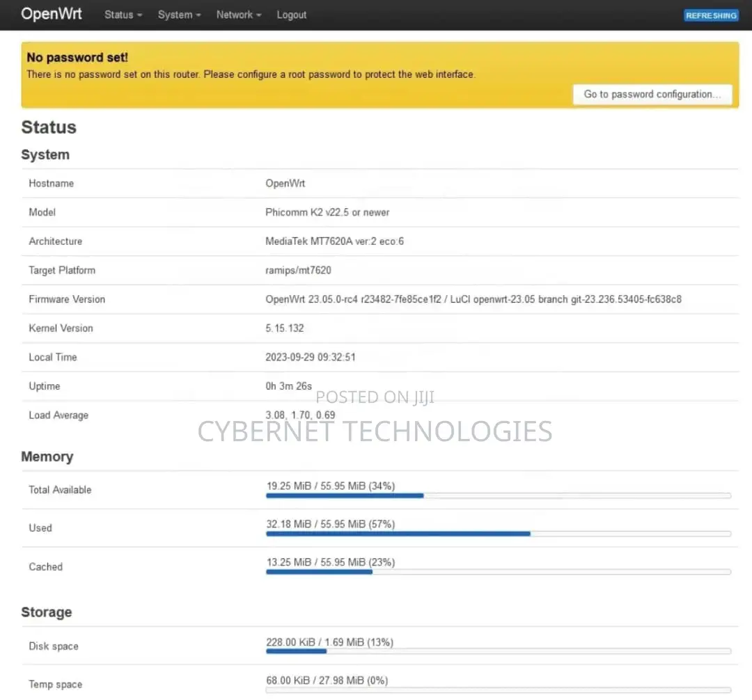Open the Status dropdown menu
This screenshot has width=752, height=700.
coord(123,15)
